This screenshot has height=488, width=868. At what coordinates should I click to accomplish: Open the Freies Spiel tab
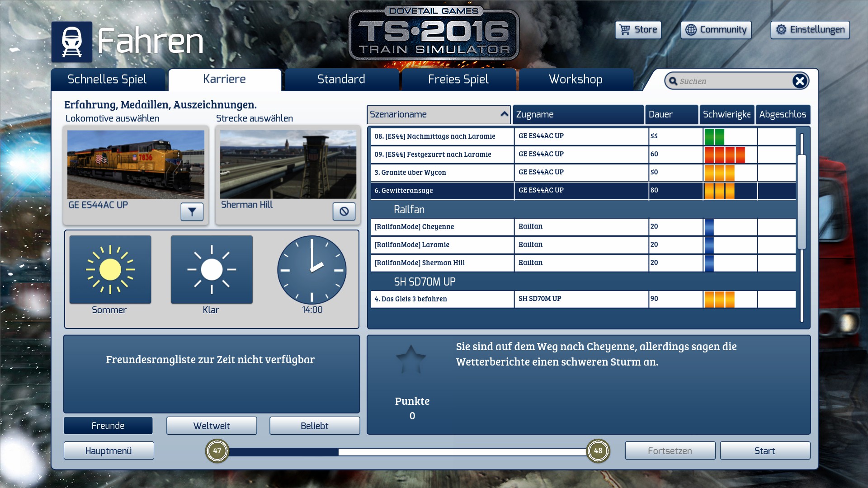(x=458, y=80)
